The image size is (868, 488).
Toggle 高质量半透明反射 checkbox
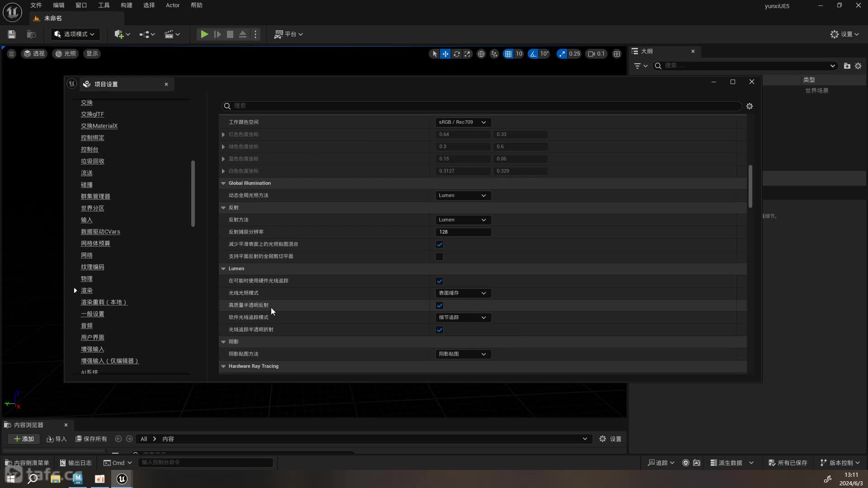[x=439, y=305]
